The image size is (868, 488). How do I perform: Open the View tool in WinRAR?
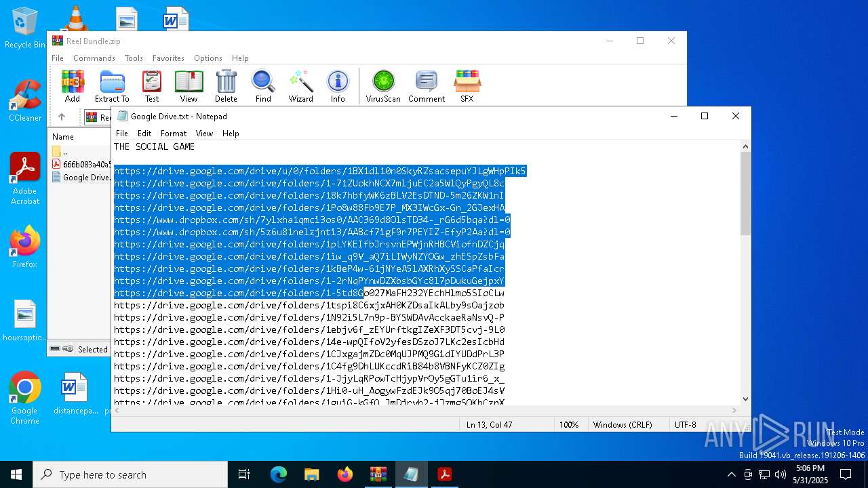[x=189, y=86]
